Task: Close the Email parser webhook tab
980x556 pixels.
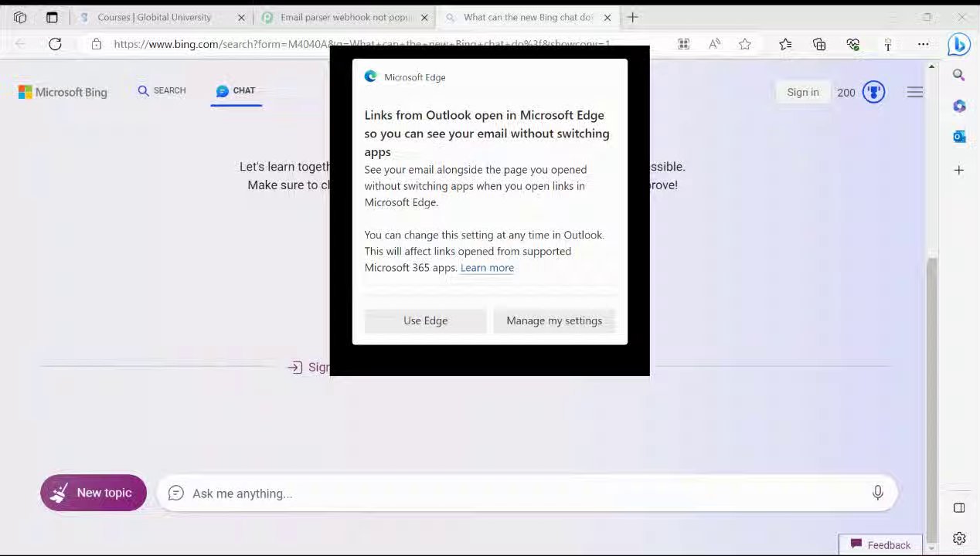Action: pos(424,17)
